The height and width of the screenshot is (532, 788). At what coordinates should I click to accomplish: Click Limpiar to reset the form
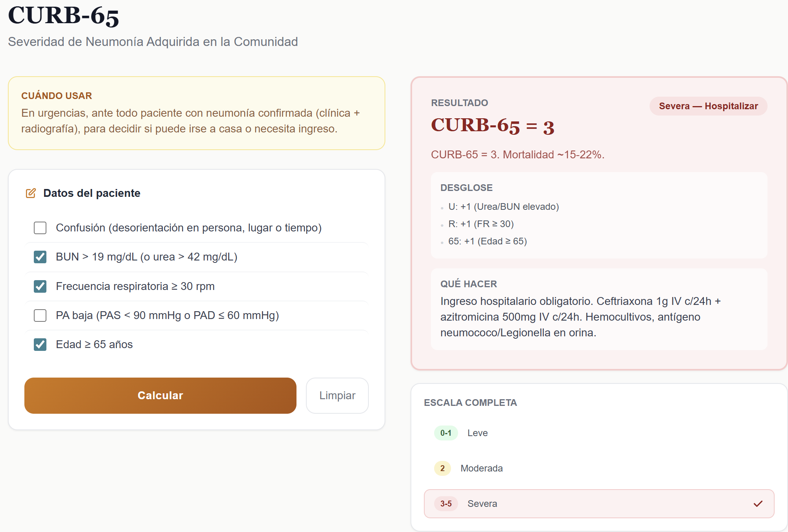pos(337,396)
